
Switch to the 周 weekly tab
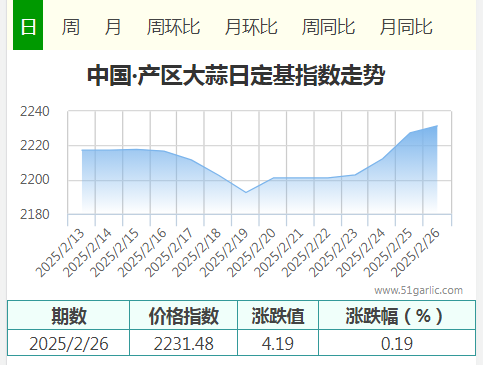click(x=71, y=27)
